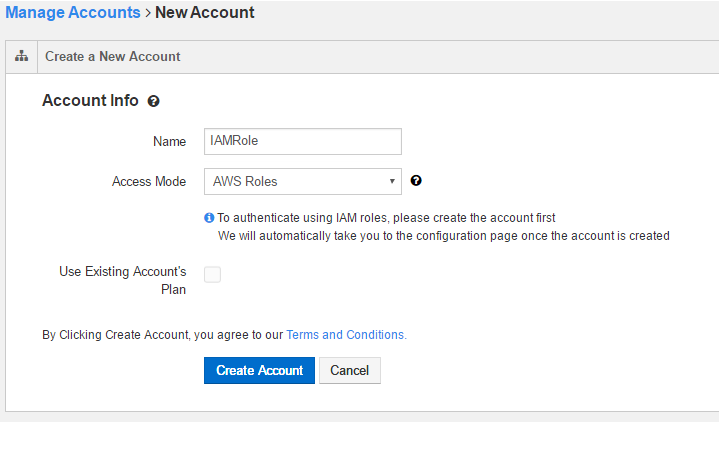Click the Access Mode label
The height and width of the screenshot is (453, 719).
pyautogui.click(x=149, y=182)
